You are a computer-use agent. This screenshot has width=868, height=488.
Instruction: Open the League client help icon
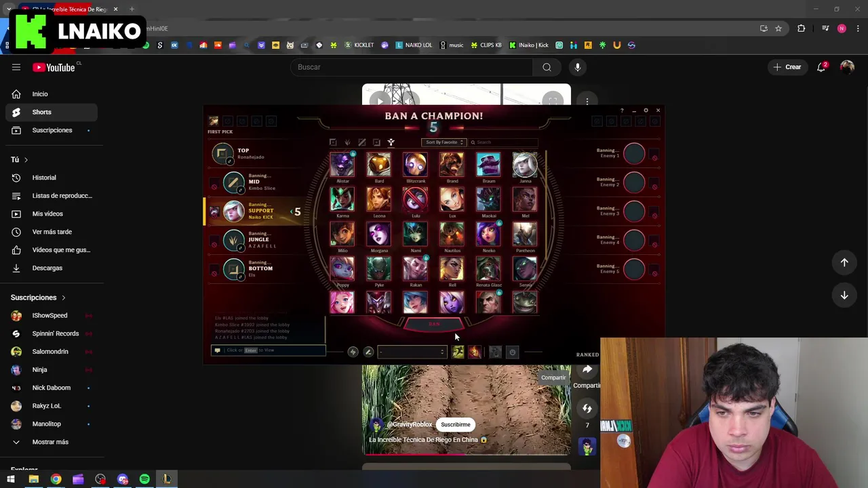click(622, 110)
